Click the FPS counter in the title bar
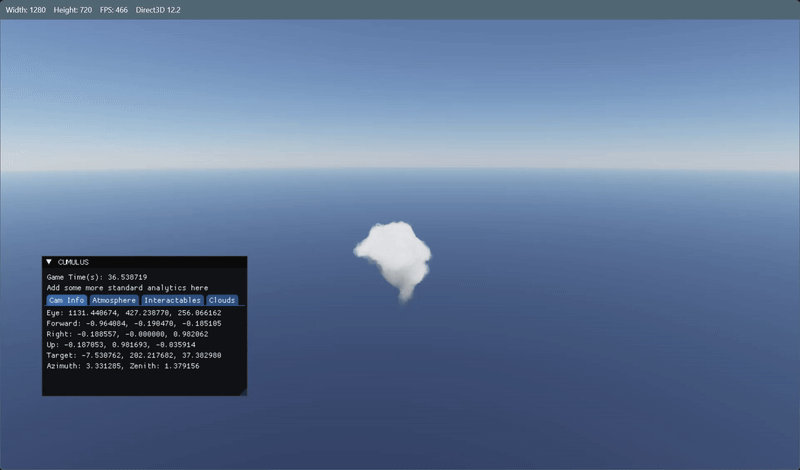This screenshot has width=800, height=470. tap(114, 10)
